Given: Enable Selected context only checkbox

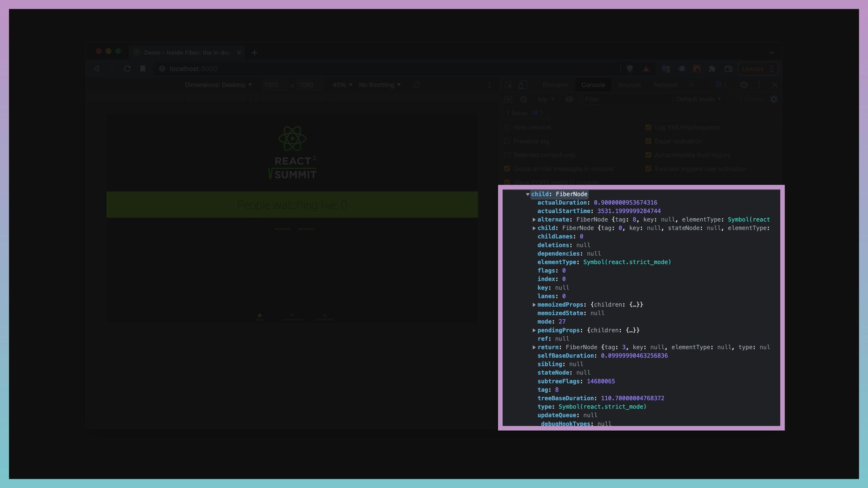Looking at the screenshot, I should click(507, 155).
